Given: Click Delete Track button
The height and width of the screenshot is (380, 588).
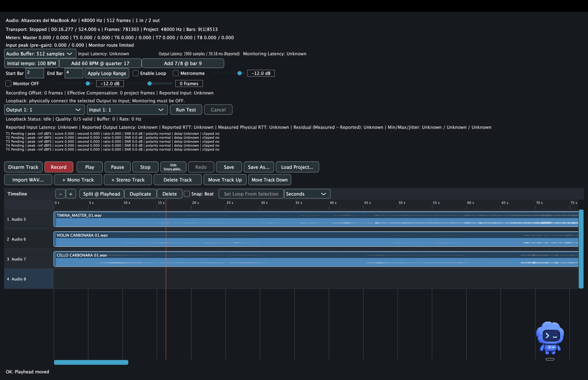Looking at the screenshot, I should click(178, 180).
